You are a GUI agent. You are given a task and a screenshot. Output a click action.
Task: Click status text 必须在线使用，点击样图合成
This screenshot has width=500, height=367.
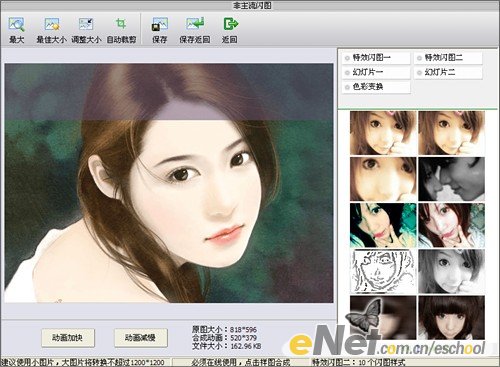point(240,362)
